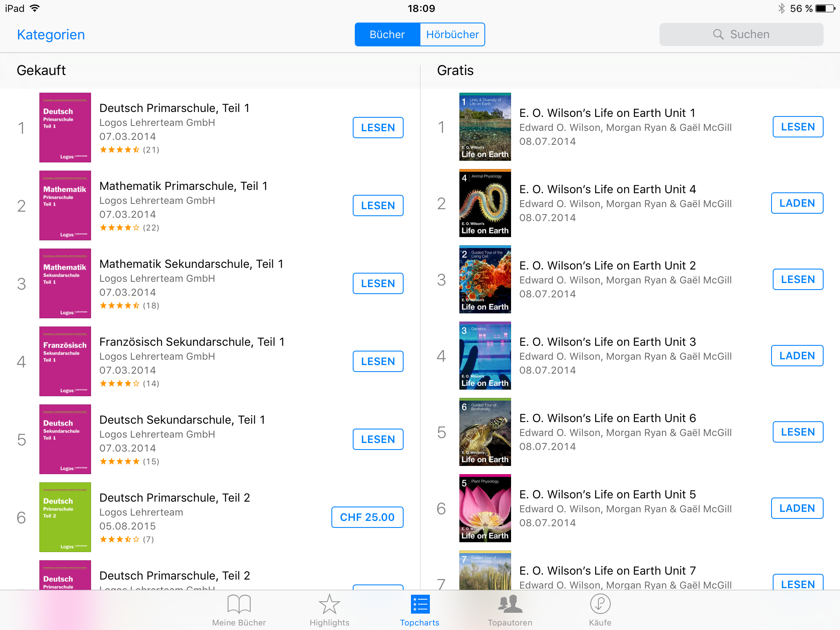Switch to the Hörbücher segment
Screen dimensions: 840x630
point(452,34)
